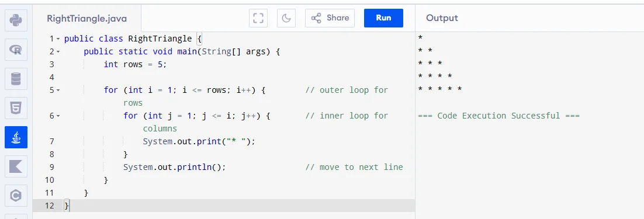The width and height of the screenshot is (644, 219).
Task: Open the Kotlin compiler icon
Action: [x=16, y=166]
